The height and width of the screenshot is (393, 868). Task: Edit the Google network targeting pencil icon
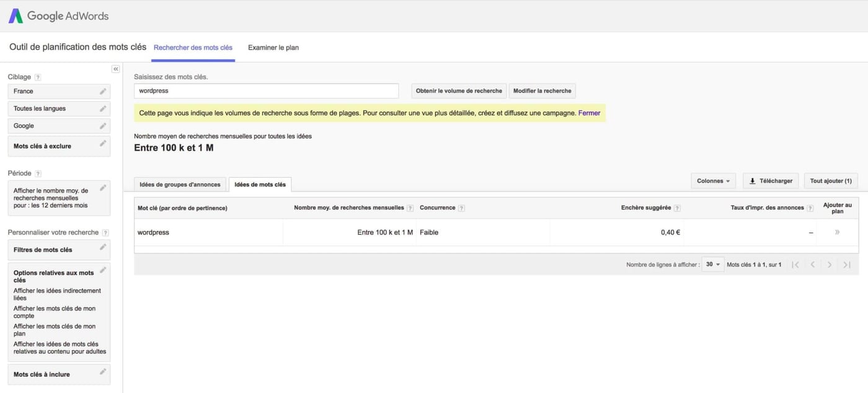click(103, 125)
